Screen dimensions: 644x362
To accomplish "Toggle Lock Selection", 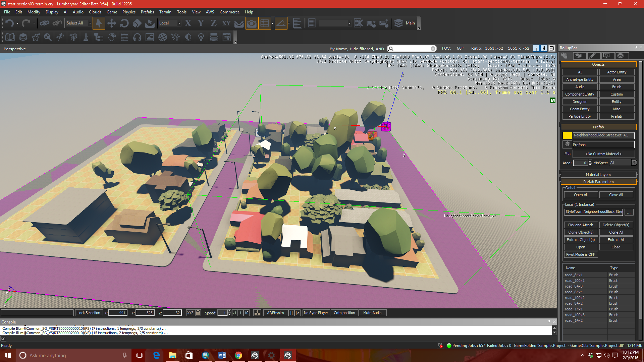I will point(89,313).
